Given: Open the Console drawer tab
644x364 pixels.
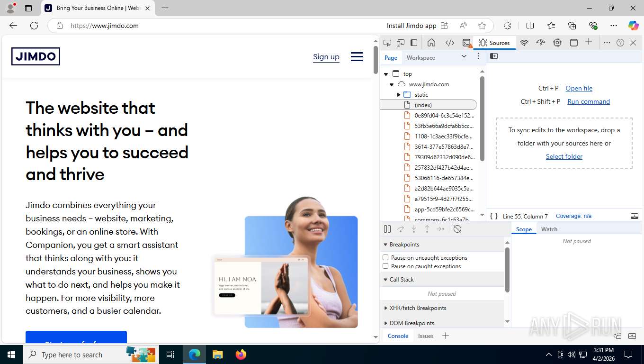Looking at the screenshot, I should [x=398, y=336].
